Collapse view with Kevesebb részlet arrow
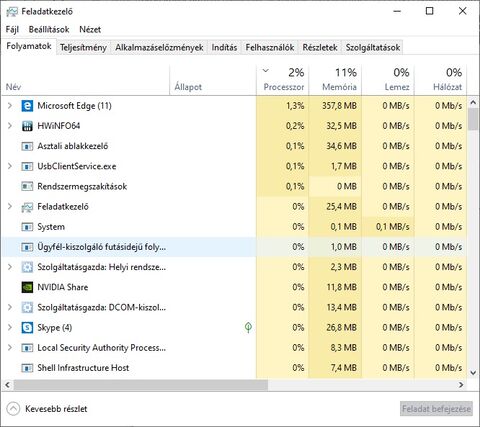The height and width of the screenshot is (427, 480). click(x=13, y=409)
